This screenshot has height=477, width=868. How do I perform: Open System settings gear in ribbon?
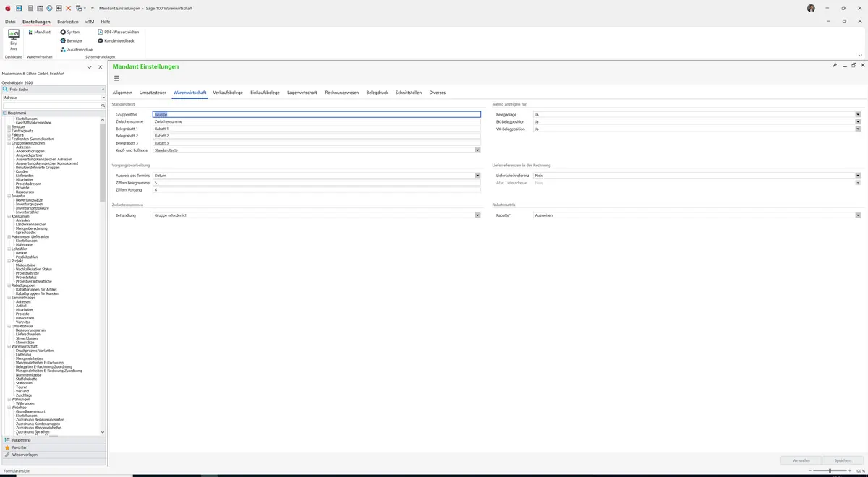click(x=70, y=32)
